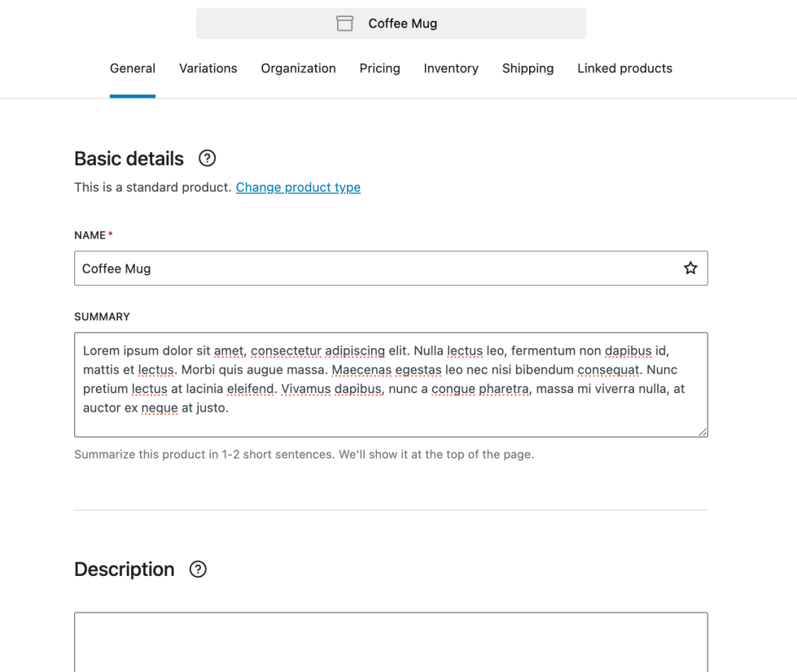This screenshot has height=672, width=797.
Task: Click the NAME field label
Action: [x=90, y=235]
